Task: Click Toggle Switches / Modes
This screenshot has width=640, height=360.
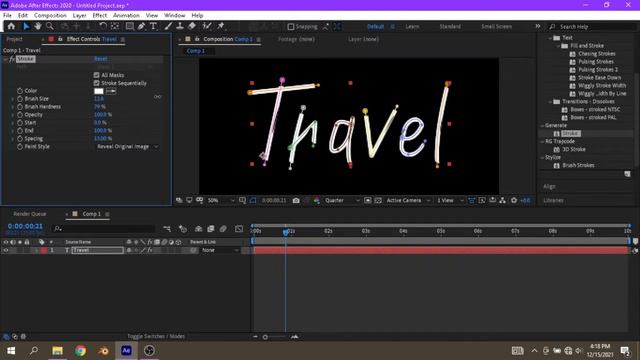Action: 156,336
